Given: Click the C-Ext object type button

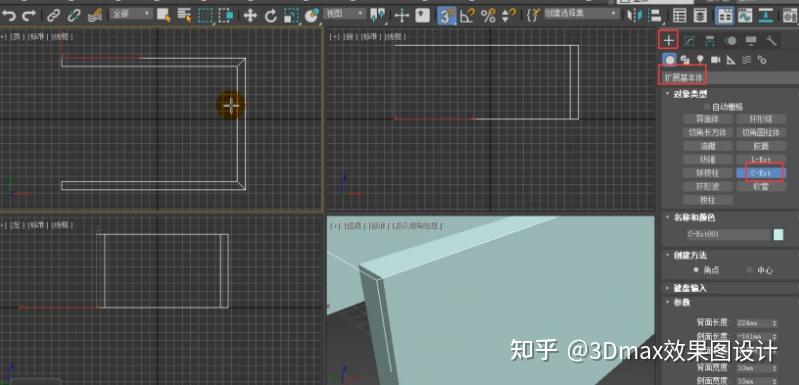Looking at the screenshot, I should coord(761,173).
